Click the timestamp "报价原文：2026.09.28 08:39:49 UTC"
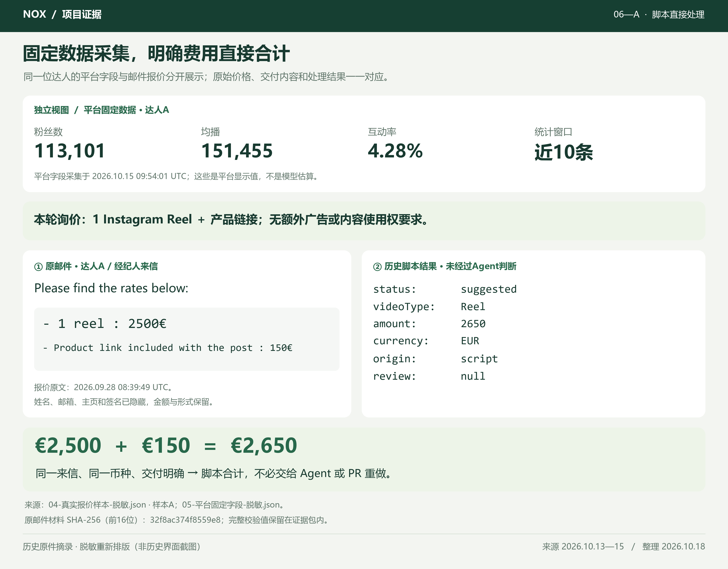 tap(103, 387)
